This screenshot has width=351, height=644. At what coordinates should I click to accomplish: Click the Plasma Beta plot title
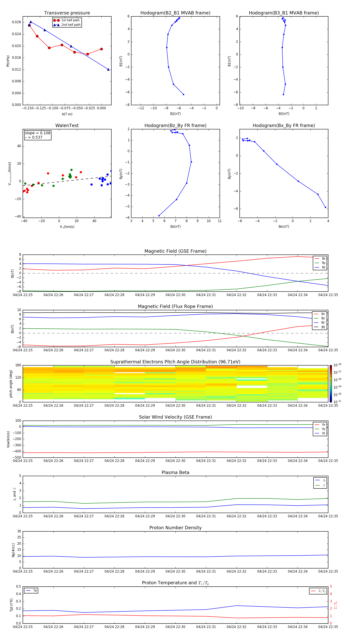(x=175, y=472)
